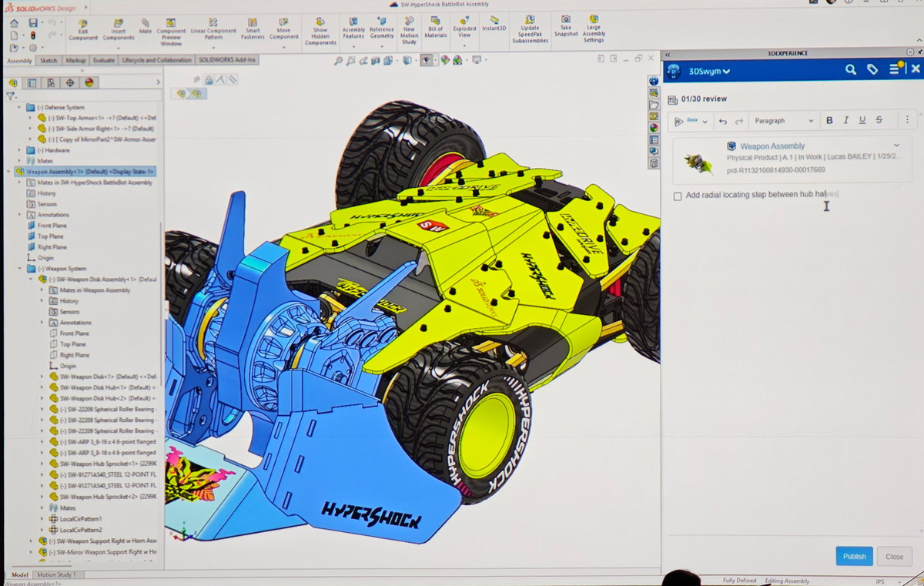
Task: Toggle Hide/Show Items in view toolbar
Action: (x=427, y=61)
